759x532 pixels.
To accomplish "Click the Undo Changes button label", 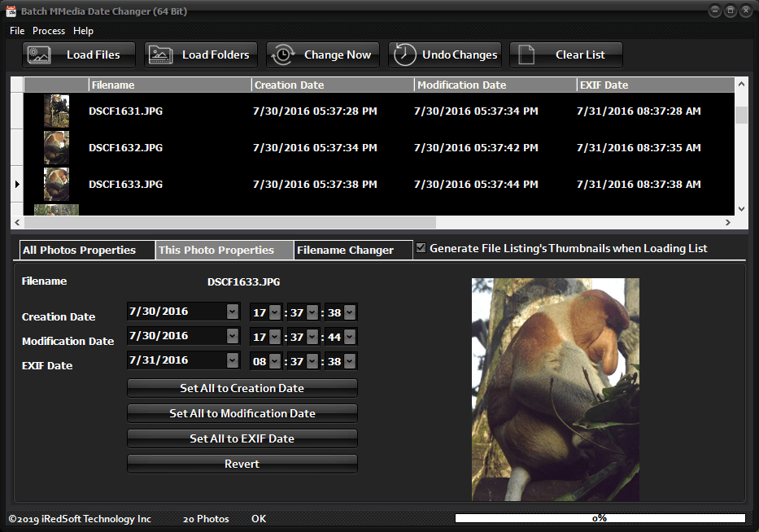I will [460, 55].
